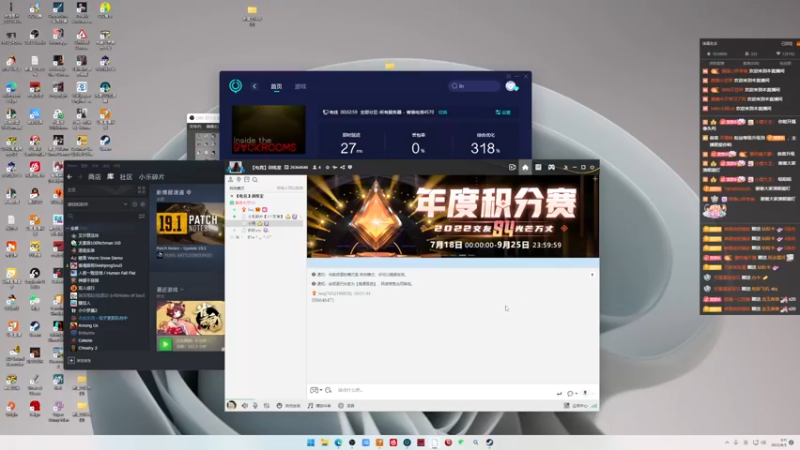Click the add game button in Steam
Image resolution: width=800 pixels, height=450 pixels.
point(80,360)
